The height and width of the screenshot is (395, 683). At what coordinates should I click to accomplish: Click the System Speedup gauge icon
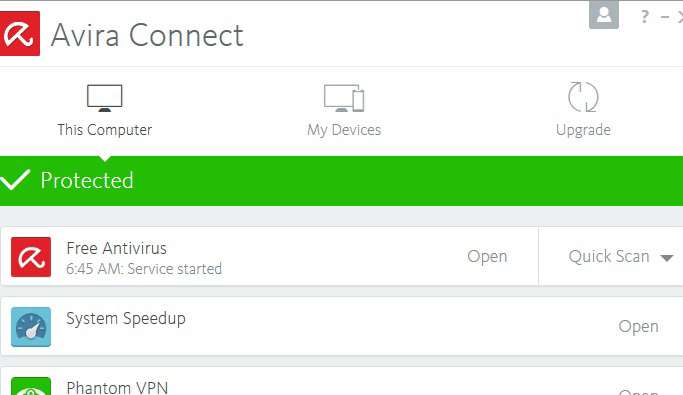pos(31,327)
